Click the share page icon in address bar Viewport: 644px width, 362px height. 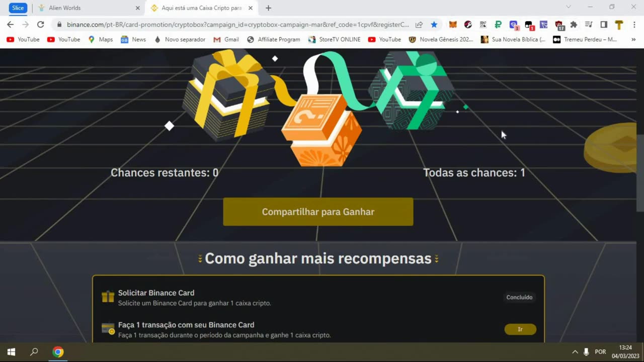point(419,24)
